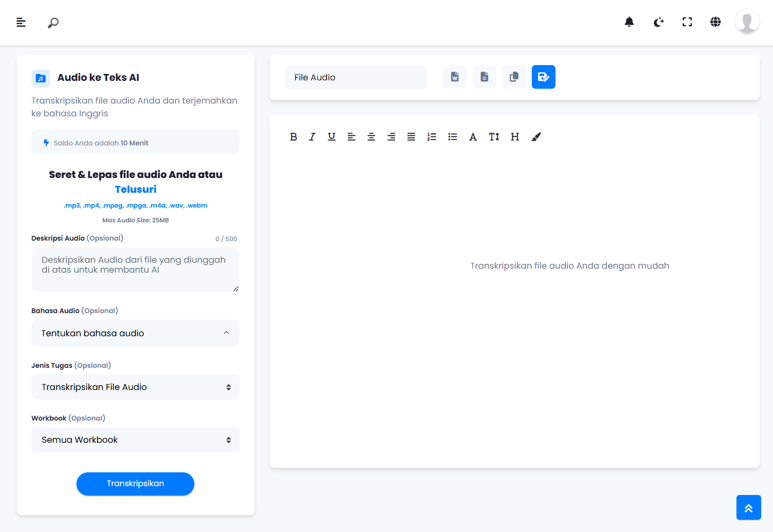Screen dimensions: 773x532
Task: Insert a numbered list
Action: 432,137
